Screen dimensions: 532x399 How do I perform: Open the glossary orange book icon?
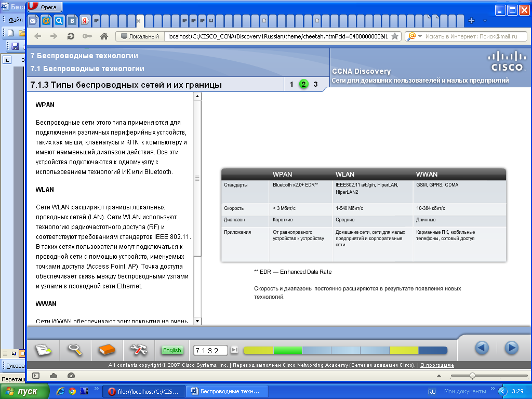click(x=107, y=350)
